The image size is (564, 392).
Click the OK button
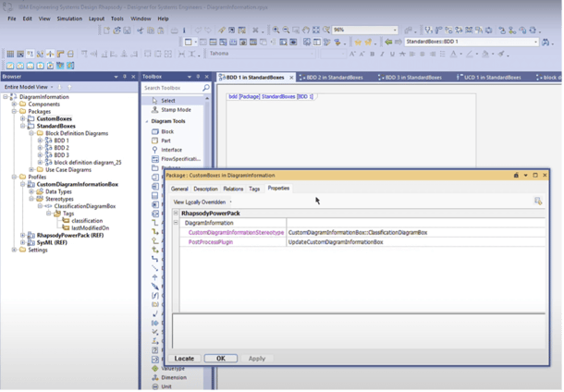pyautogui.click(x=221, y=359)
